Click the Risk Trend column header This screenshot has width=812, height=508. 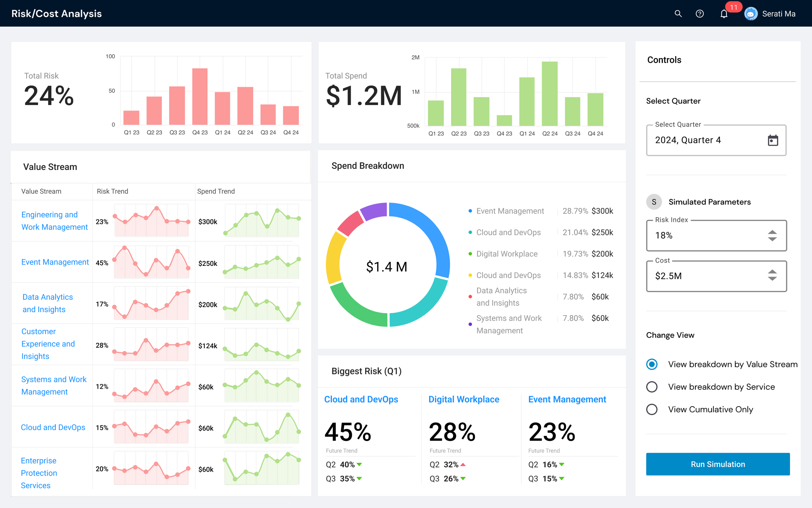click(112, 191)
